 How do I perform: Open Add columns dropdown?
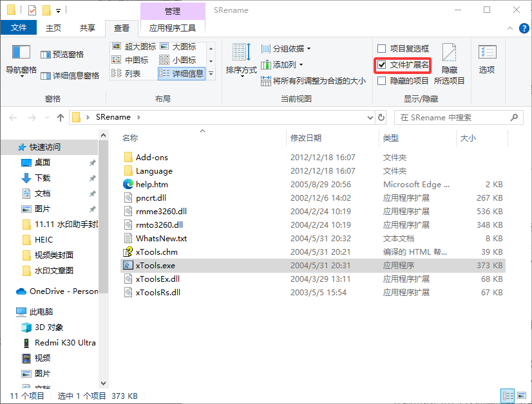coord(281,64)
